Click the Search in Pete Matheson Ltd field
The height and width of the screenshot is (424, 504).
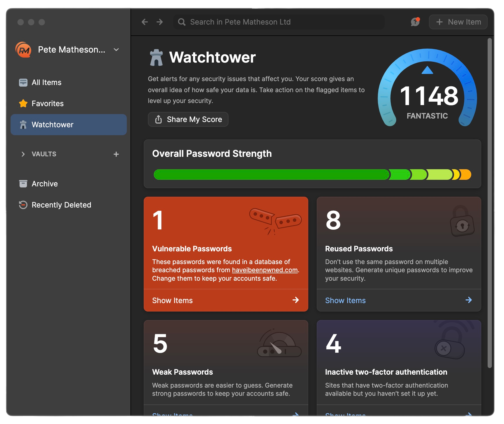pos(279,22)
